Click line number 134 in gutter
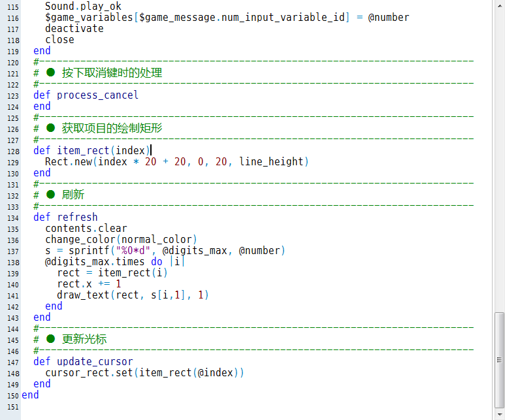Screen dimensions: 505x420 pyautogui.click(x=13, y=218)
